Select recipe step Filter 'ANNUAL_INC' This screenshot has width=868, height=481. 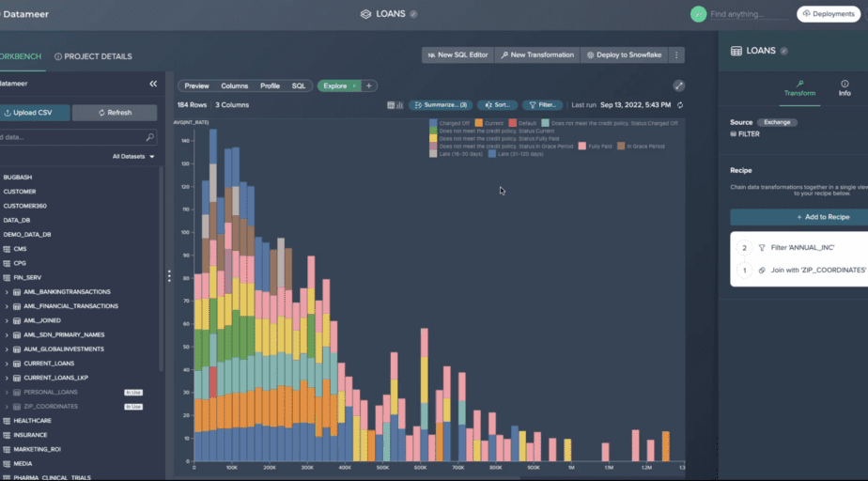[x=802, y=248]
